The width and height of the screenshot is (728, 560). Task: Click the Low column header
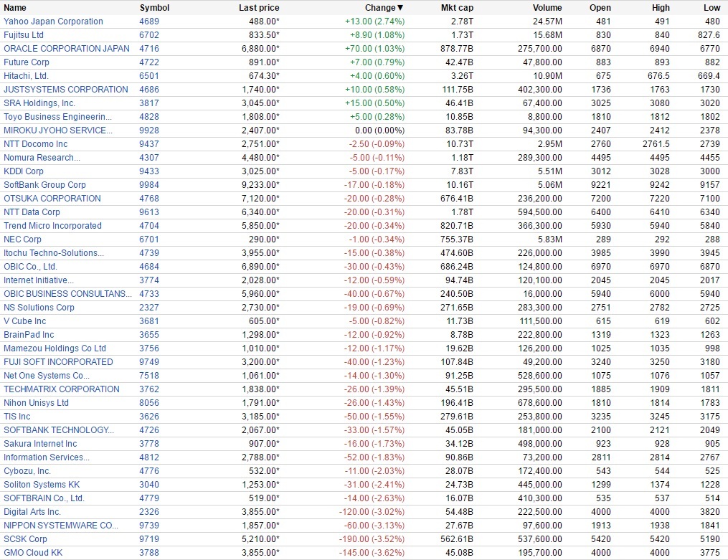point(712,8)
